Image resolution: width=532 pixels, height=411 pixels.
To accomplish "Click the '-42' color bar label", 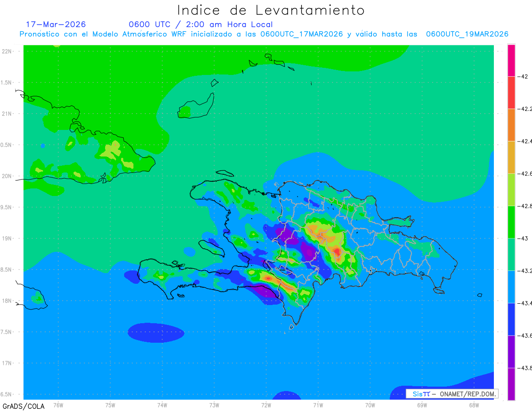I will (x=522, y=76).
